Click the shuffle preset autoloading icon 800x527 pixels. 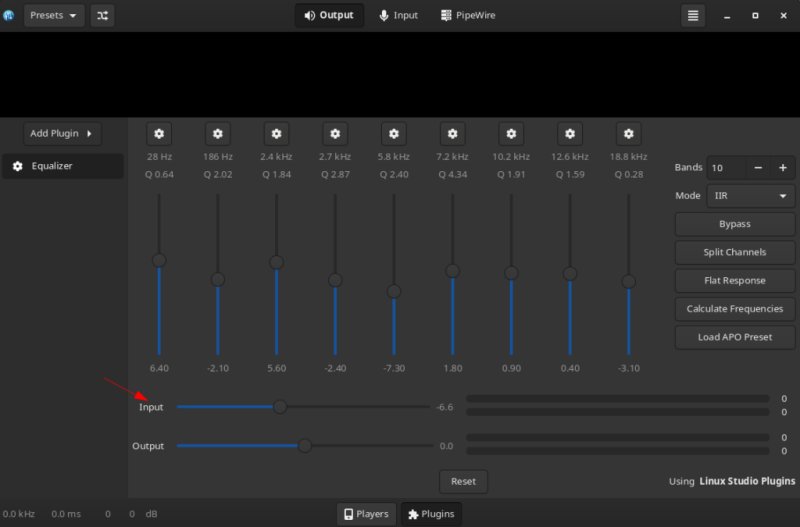click(x=103, y=15)
